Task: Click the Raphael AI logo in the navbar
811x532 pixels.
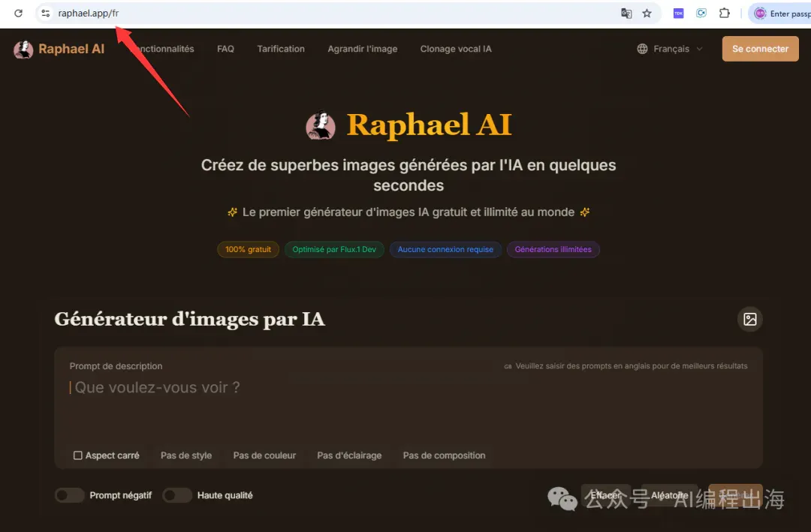Action: (x=23, y=49)
